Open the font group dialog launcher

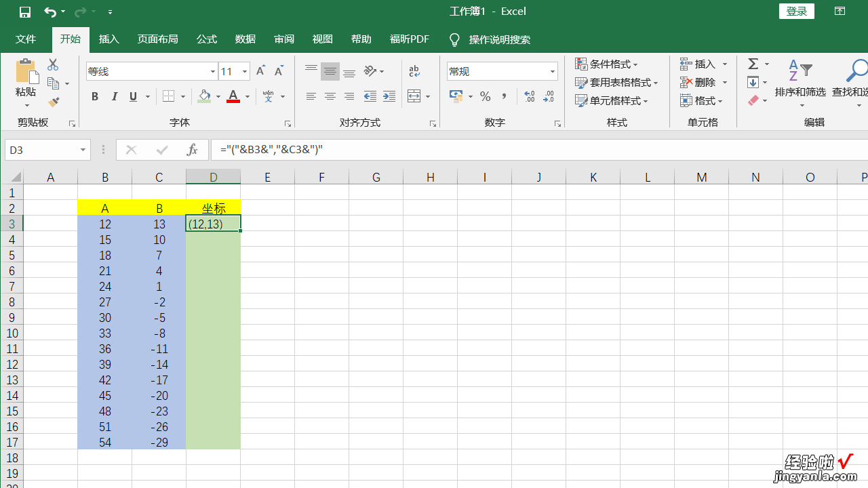coord(288,124)
